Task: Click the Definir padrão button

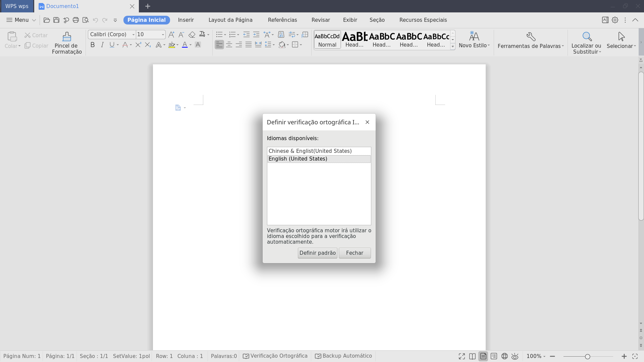Action: pyautogui.click(x=317, y=253)
